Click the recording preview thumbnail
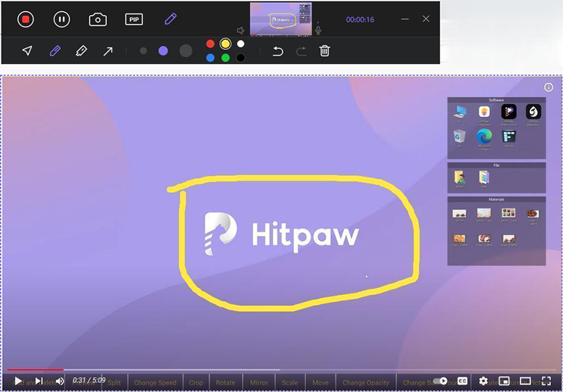The image size is (563, 392). (281, 19)
